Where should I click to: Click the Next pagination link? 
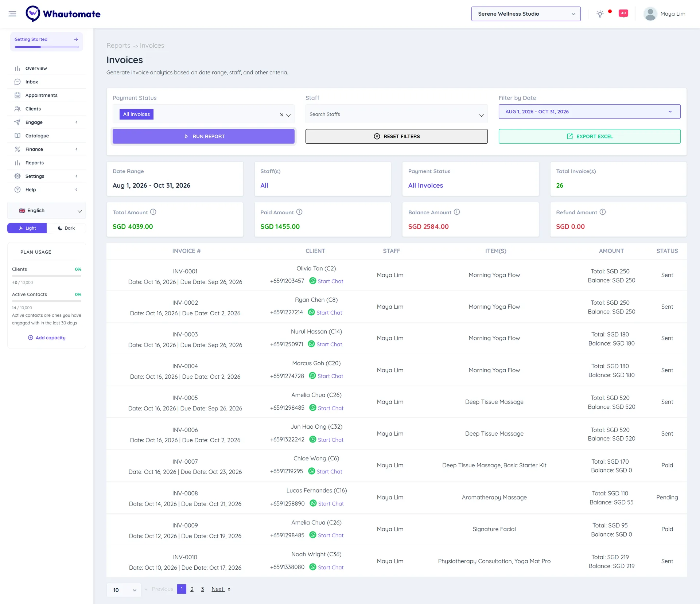tap(218, 589)
